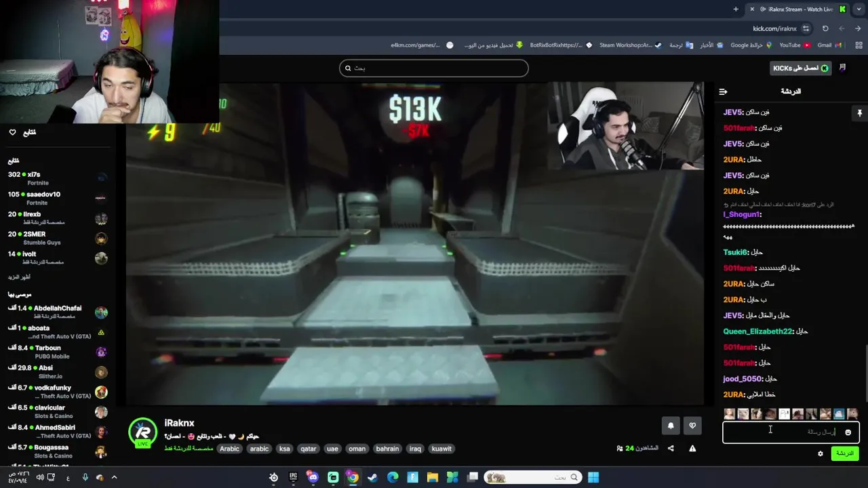
Task: Open a new browser tab with plus
Action: click(736, 9)
